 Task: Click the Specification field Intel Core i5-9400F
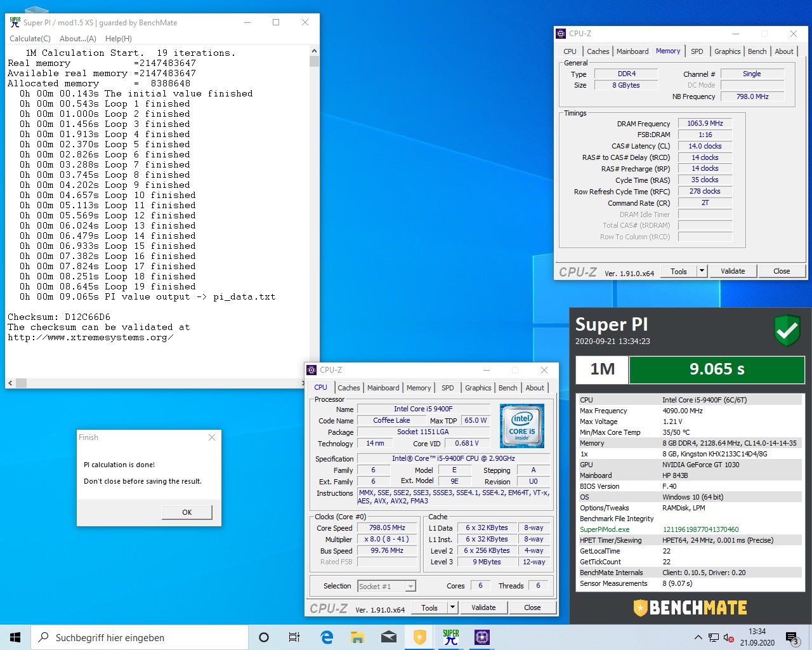[x=453, y=458]
